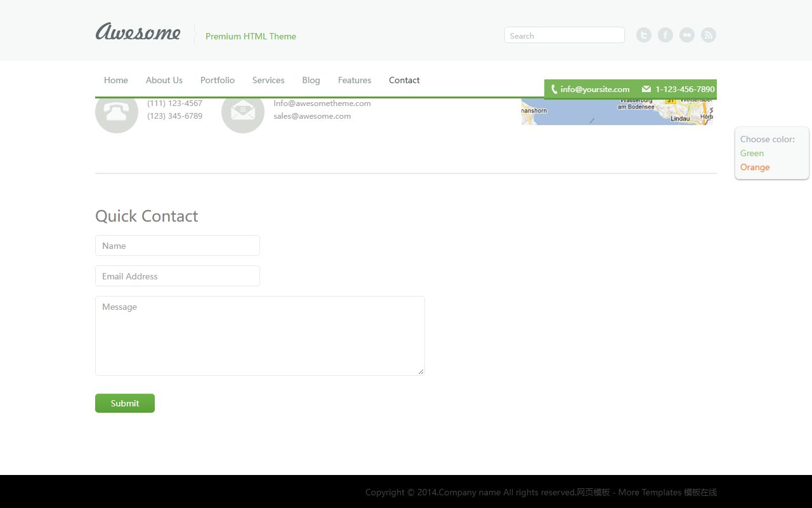The width and height of the screenshot is (812, 508).
Task: Choose the Orange color scheme
Action: pyautogui.click(x=755, y=167)
